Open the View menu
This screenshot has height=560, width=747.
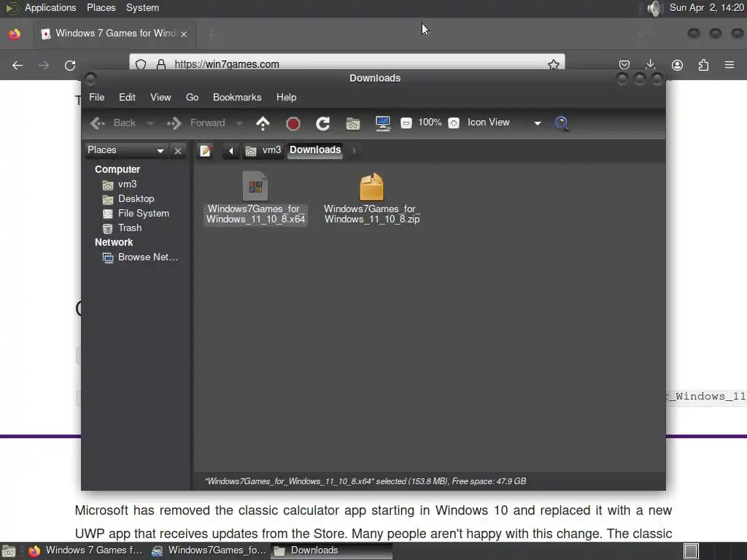tap(160, 97)
